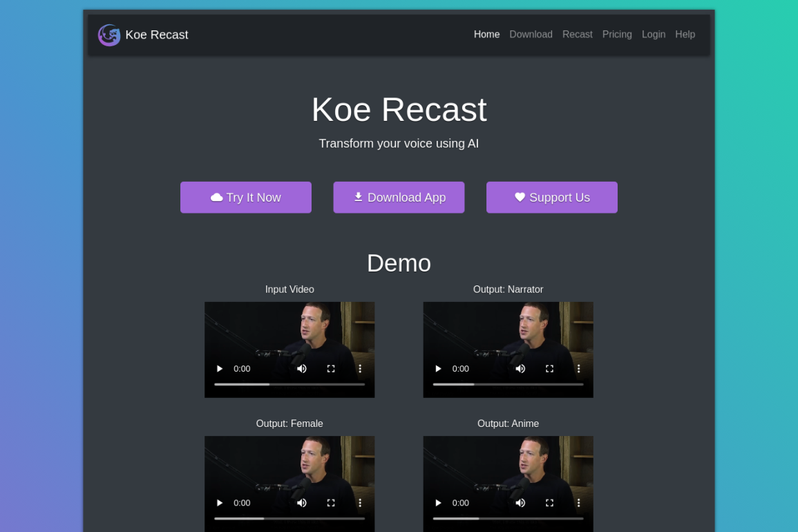This screenshot has width=798, height=532.
Task: Click the Try It Now button
Action: coord(246,198)
